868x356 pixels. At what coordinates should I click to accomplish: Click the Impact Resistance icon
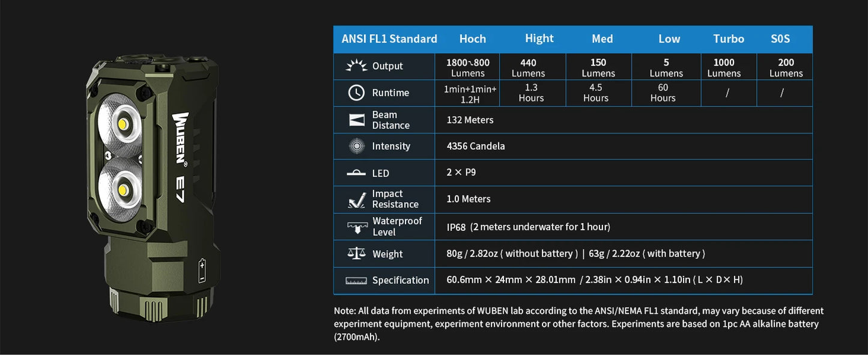[356, 199]
